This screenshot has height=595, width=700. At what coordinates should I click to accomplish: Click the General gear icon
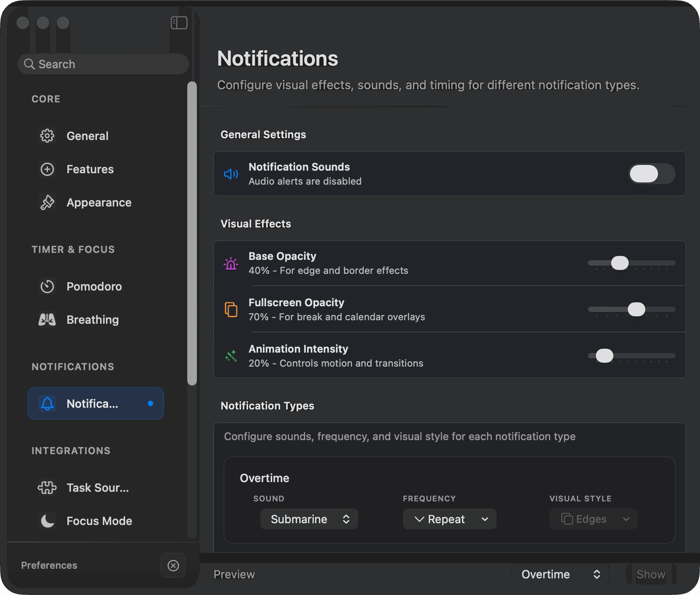(47, 136)
